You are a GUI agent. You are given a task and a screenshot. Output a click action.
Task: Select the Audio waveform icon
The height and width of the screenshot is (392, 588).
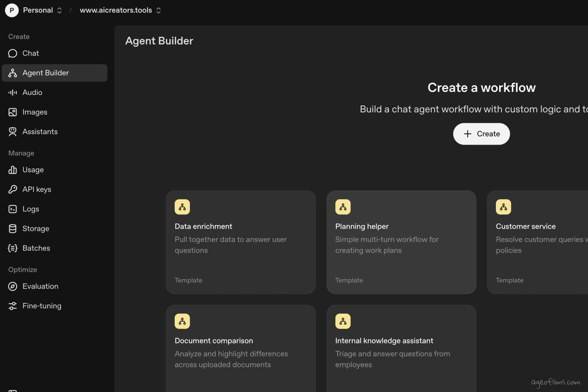point(13,92)
